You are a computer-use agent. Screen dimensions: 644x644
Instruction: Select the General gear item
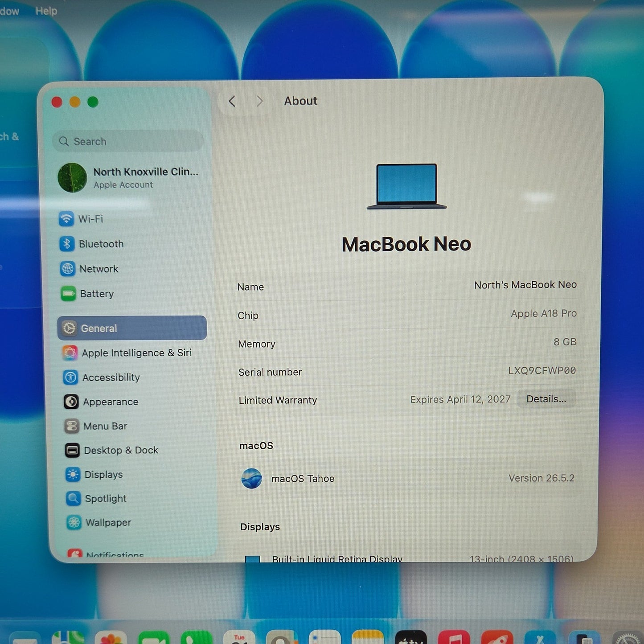[132, 328]
